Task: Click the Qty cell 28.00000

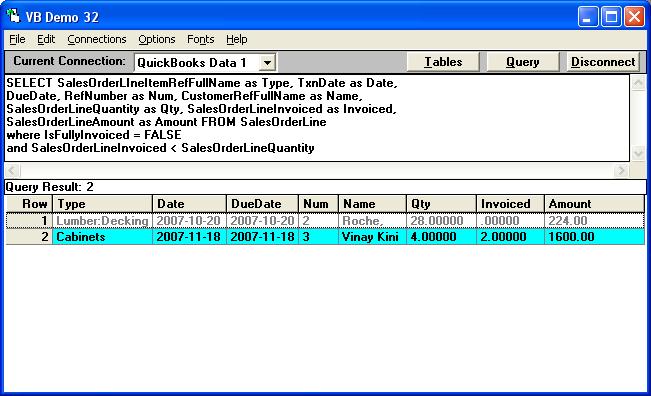Action: click(441, 220)
